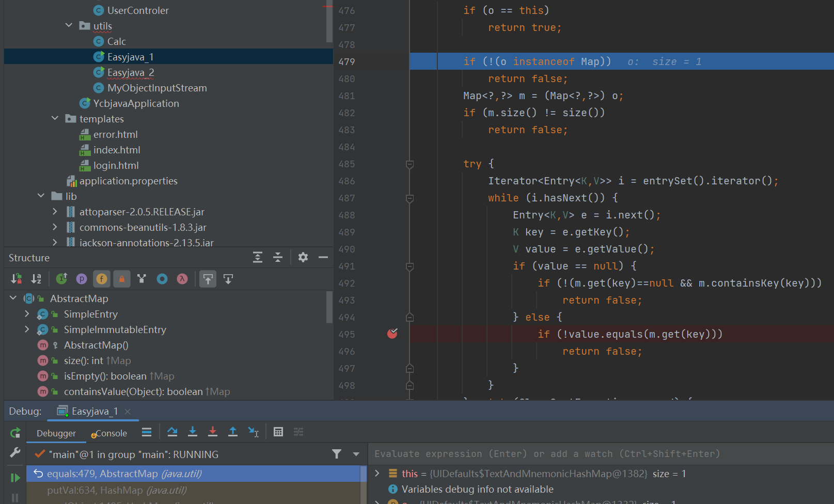
Task: Collapse the while loop at line 487
Action: pos(410,198)
